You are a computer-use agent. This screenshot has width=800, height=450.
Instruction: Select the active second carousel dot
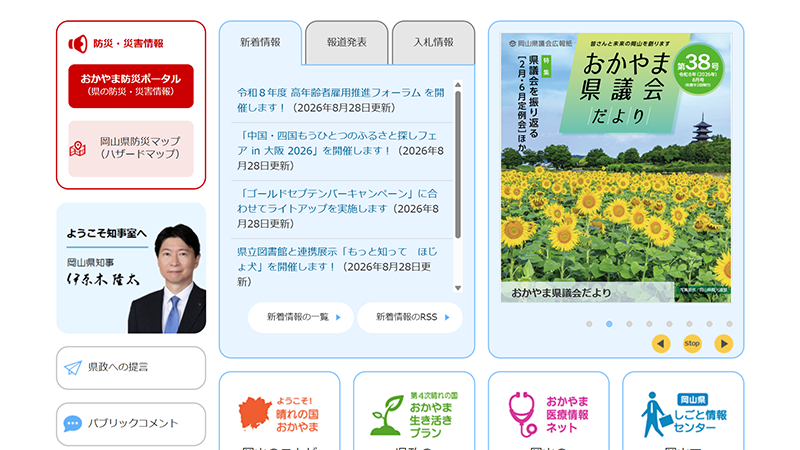609,324
